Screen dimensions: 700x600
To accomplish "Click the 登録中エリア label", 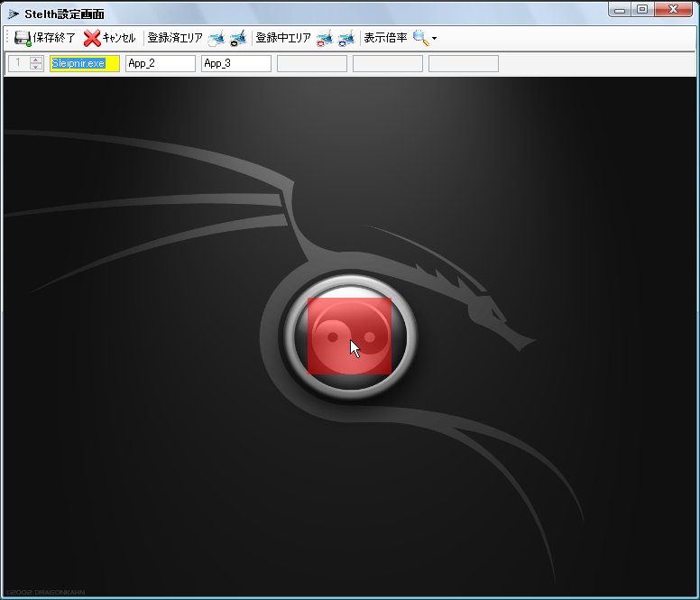I will point(283,38).
